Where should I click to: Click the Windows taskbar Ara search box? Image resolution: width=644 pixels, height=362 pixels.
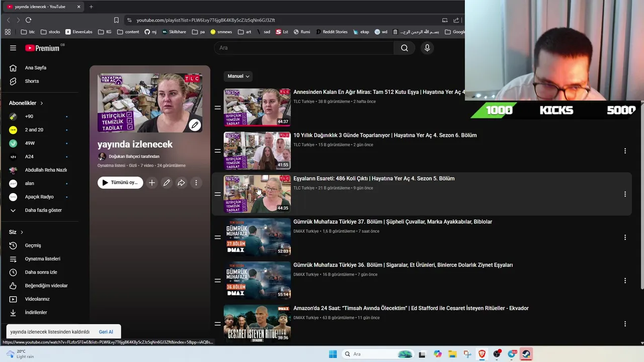coord(377,354)
